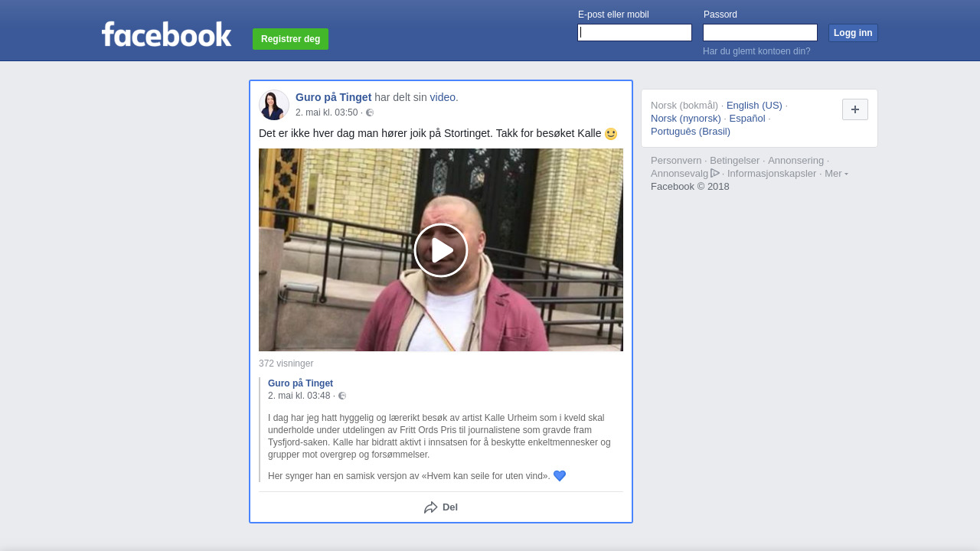Focus the E-post eller mobil field

click(x=635, y=32)
